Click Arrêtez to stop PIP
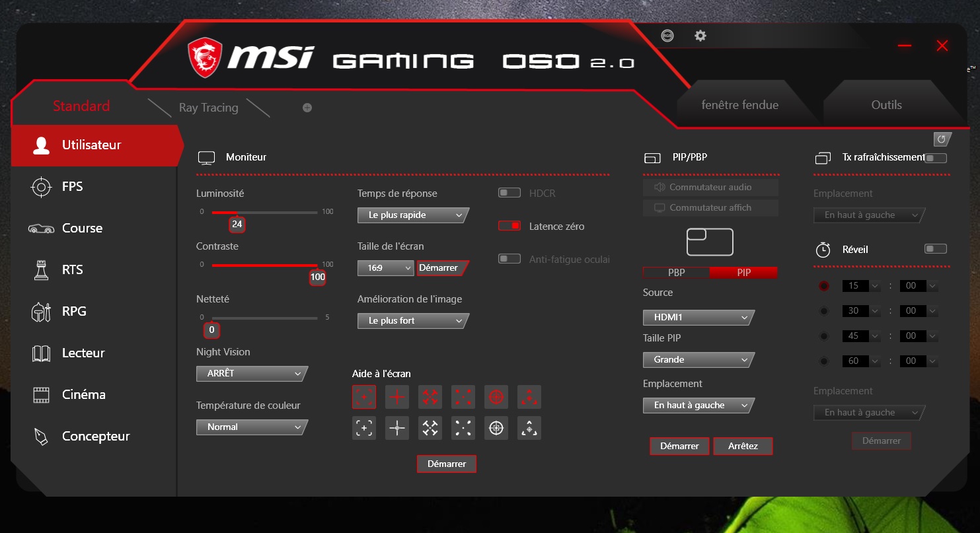This screenshot has width=980, height=533. pyautogui.click(x=743, y=446)
